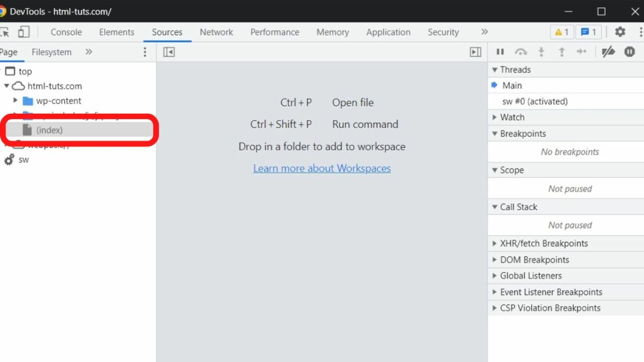This screenshot has height=362, width=644.
Task: Toggle the device toolbar emulation icon
Action: (23, 32)
